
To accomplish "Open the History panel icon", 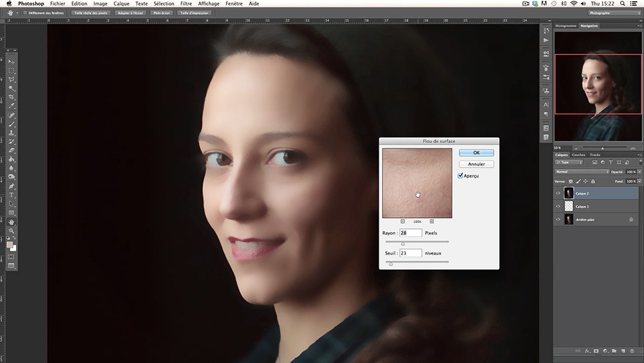I will 546,31.
